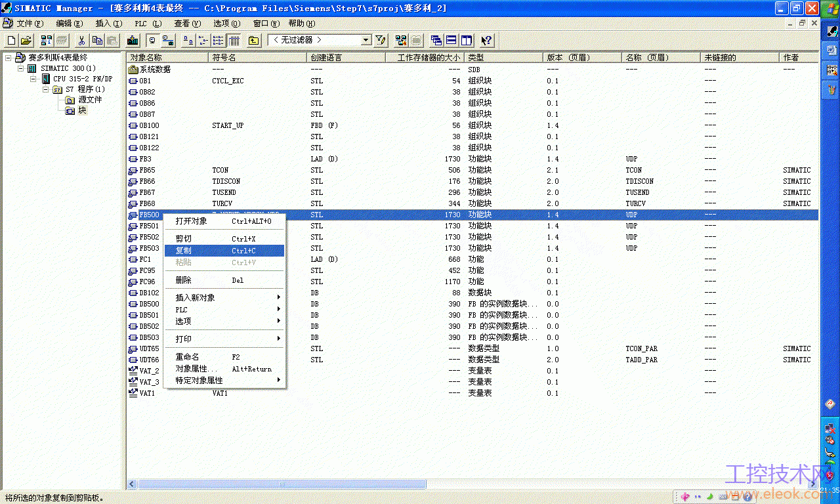
Task: Click the filter funnel icon beside the filter box
Action: 381,41
